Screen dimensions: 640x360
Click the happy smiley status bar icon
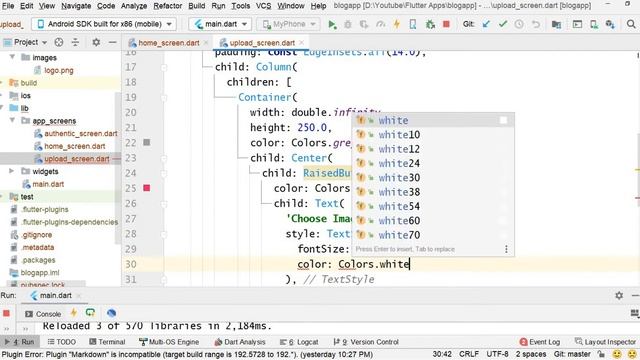click(x=617, y=354)
